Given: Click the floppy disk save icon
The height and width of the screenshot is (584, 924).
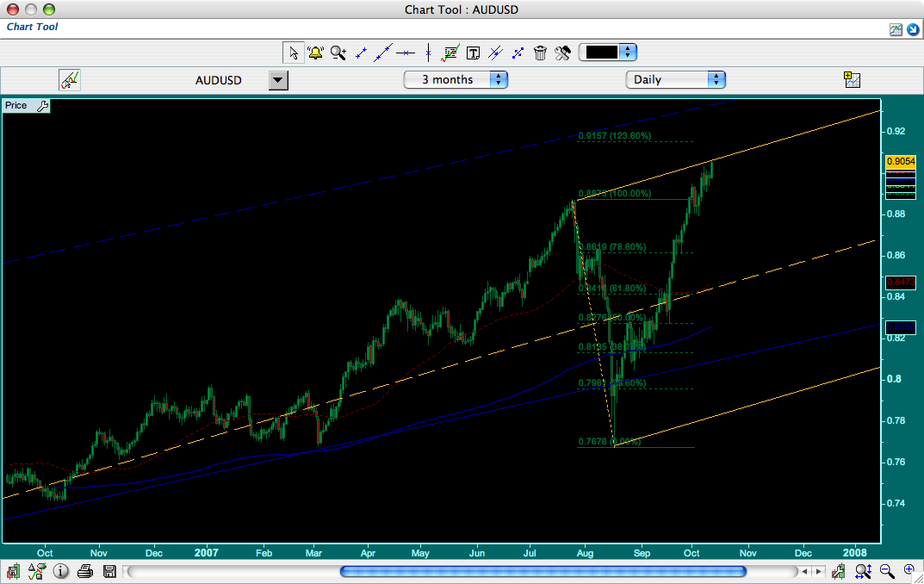Looking at the screenshot, I should [x=109, y=571].
